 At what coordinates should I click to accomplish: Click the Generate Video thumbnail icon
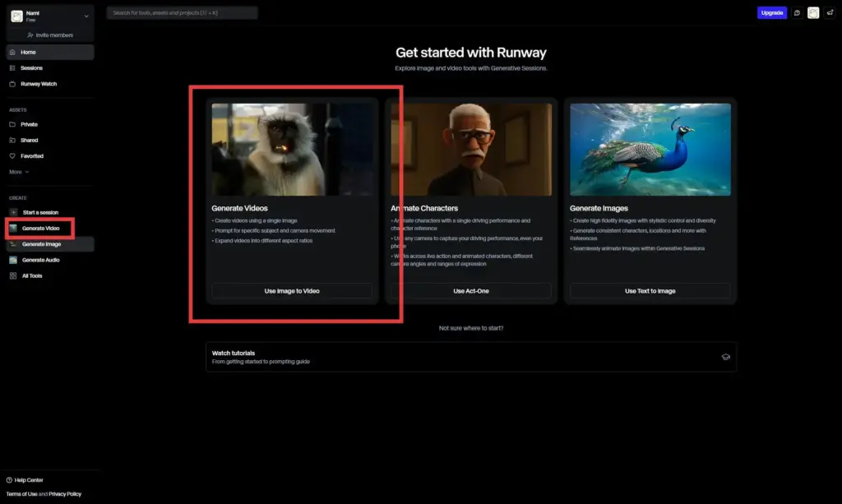coord(13,228)
